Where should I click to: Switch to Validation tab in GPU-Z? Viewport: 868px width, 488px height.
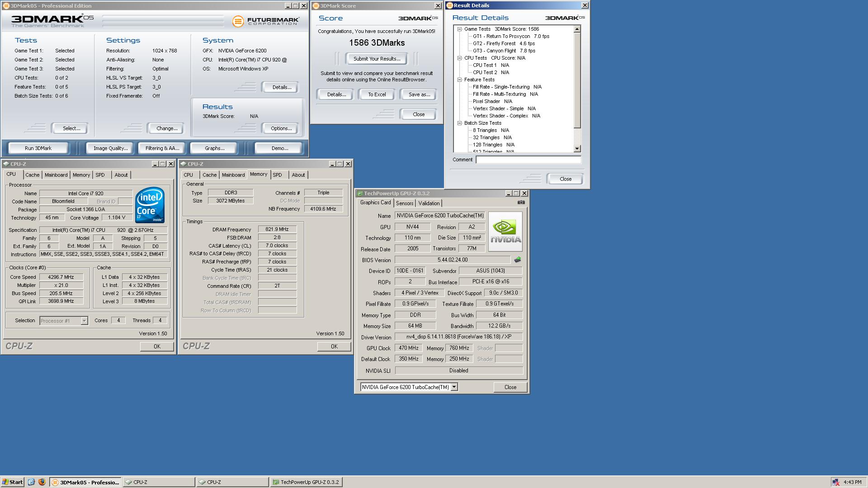(x=429, y=203)
